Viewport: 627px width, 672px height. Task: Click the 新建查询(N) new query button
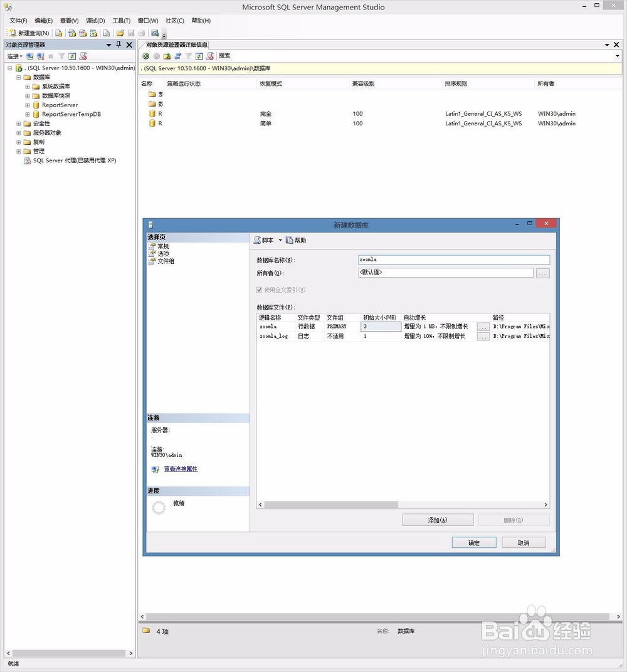tap(29, 33)
